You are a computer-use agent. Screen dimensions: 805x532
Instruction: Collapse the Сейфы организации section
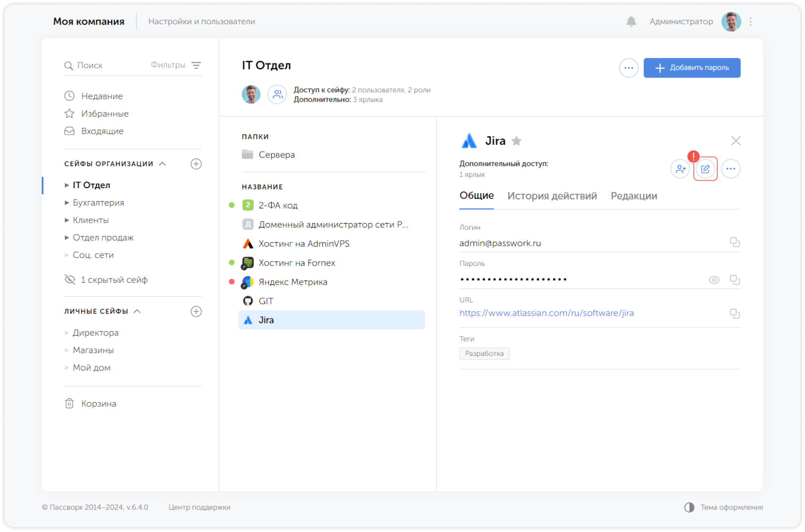163,164
